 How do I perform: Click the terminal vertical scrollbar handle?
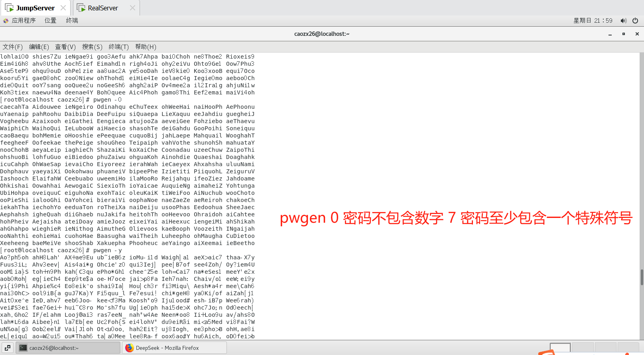[642, 277]
